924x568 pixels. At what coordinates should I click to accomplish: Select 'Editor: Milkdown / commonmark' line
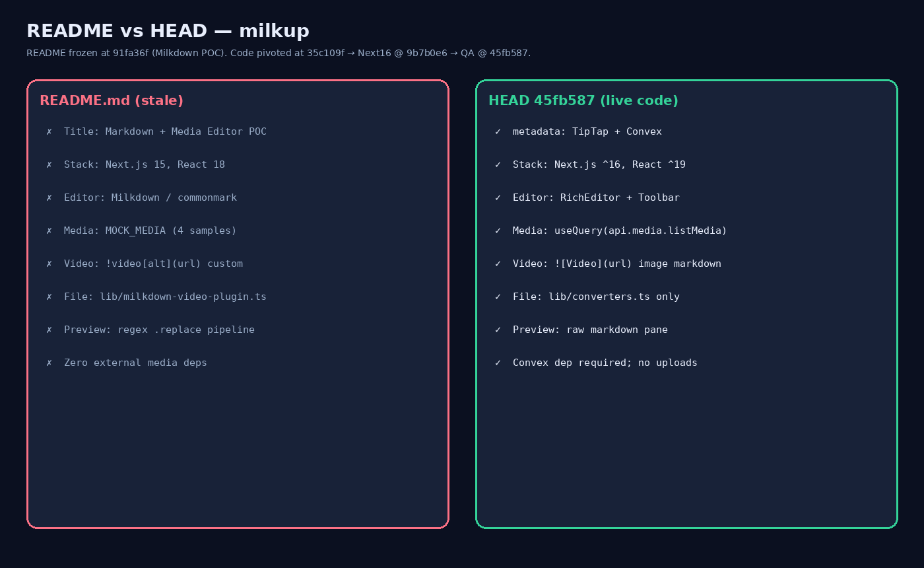[150, 197]
